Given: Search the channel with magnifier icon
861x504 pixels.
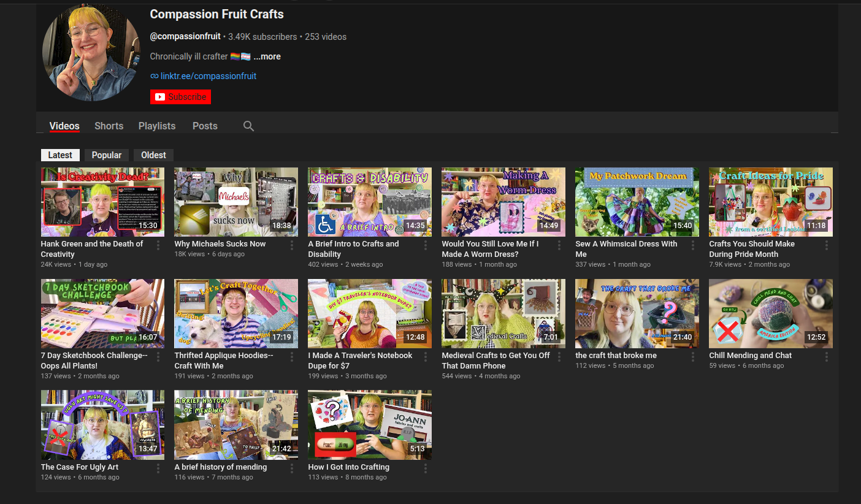Looking at the screenshot, I should (x=248, y=126).
